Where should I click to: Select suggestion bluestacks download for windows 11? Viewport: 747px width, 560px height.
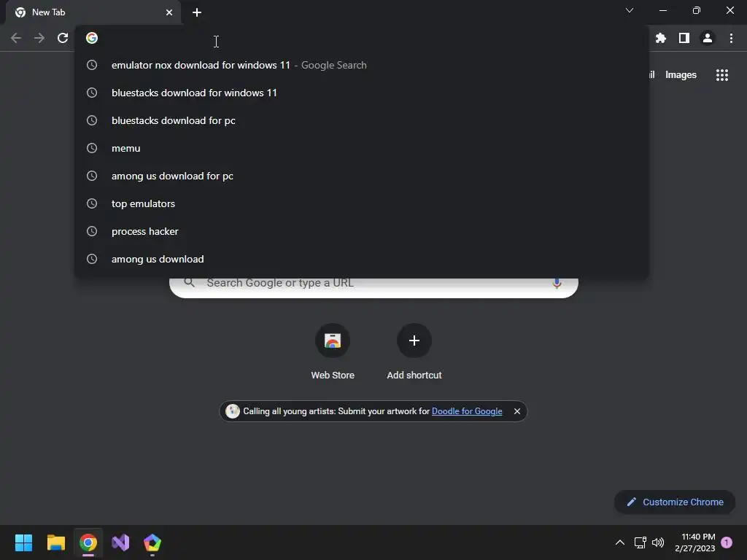[x=362, y=93]
